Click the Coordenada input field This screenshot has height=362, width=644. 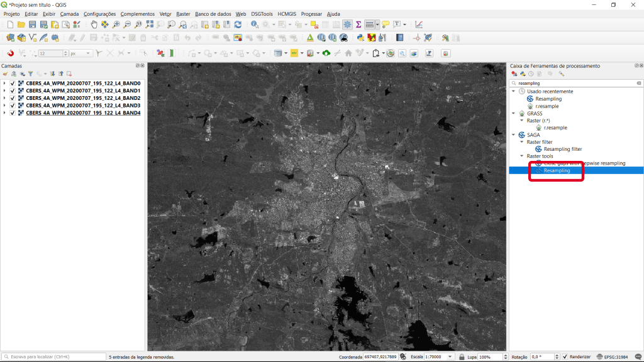(380, 357)
